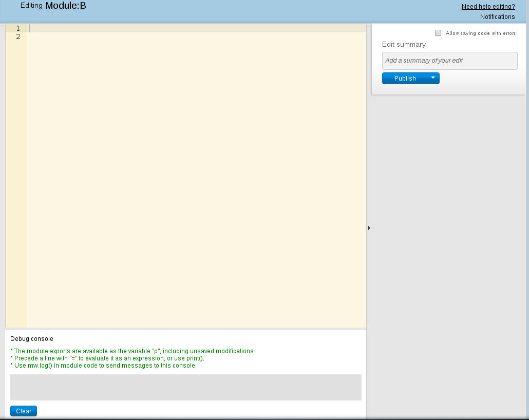Click the mw.log() hint in the console
This screenshot has width=529, height=420.
(103, 366)
